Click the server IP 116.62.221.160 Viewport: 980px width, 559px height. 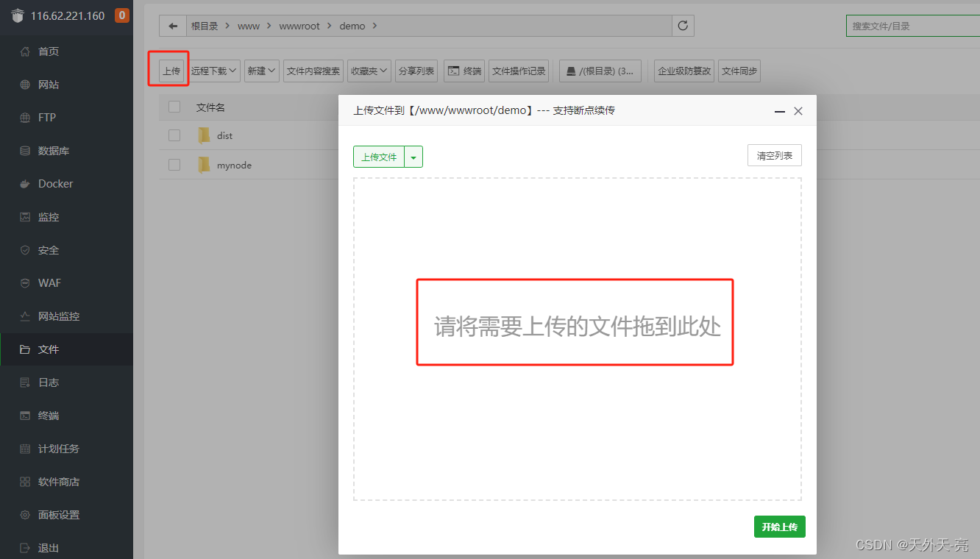tap(68, 15)
